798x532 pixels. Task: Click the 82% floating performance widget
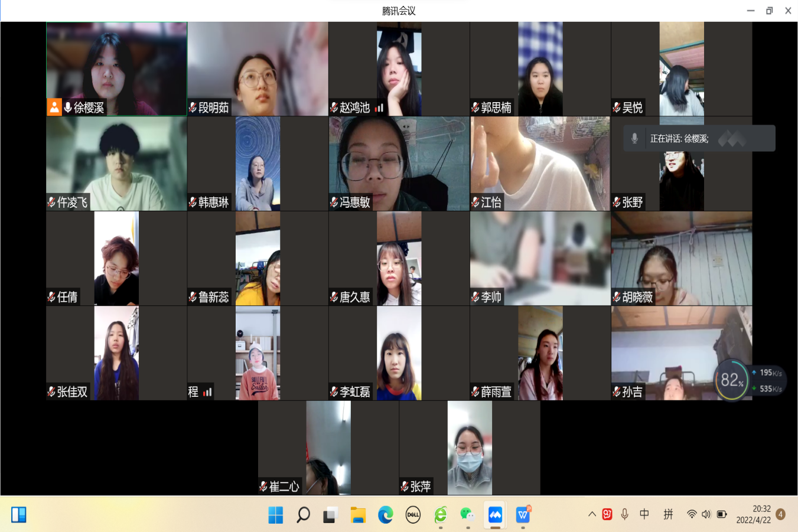pos(732,380)
